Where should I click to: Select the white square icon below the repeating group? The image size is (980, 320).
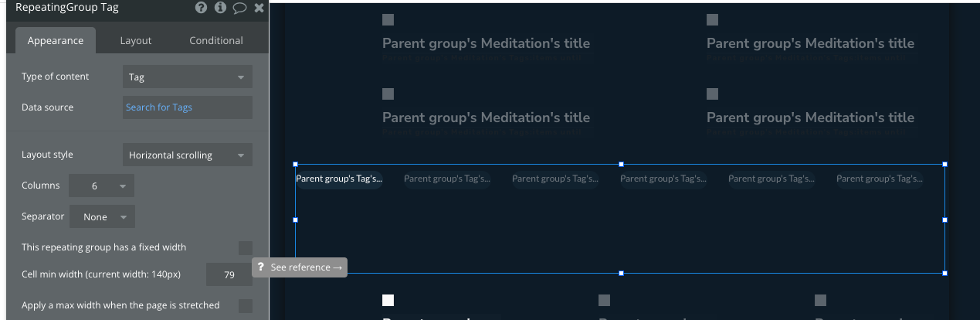[388, 300]
